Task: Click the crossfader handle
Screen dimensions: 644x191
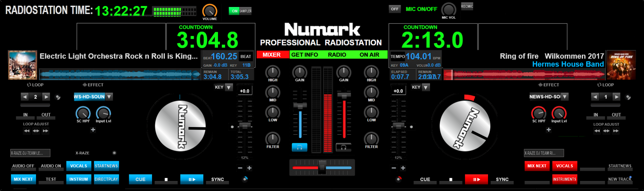Action: click(322, 167)
